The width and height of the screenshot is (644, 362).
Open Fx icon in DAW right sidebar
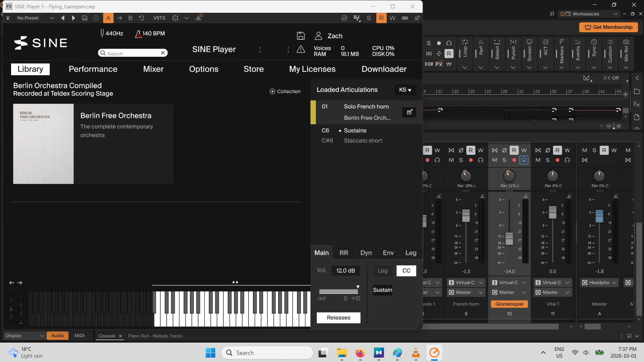point(637,104)
